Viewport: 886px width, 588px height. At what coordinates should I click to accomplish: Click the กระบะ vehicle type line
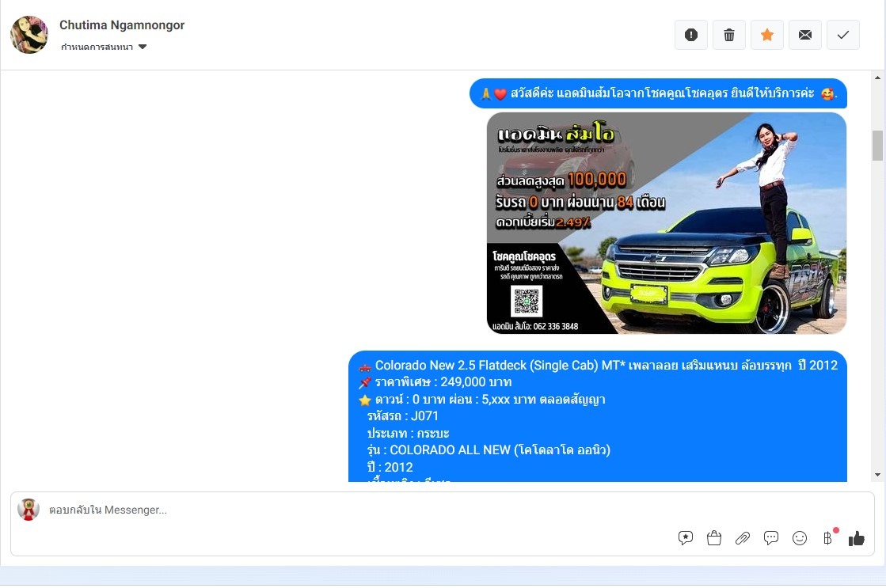(408, 433)
